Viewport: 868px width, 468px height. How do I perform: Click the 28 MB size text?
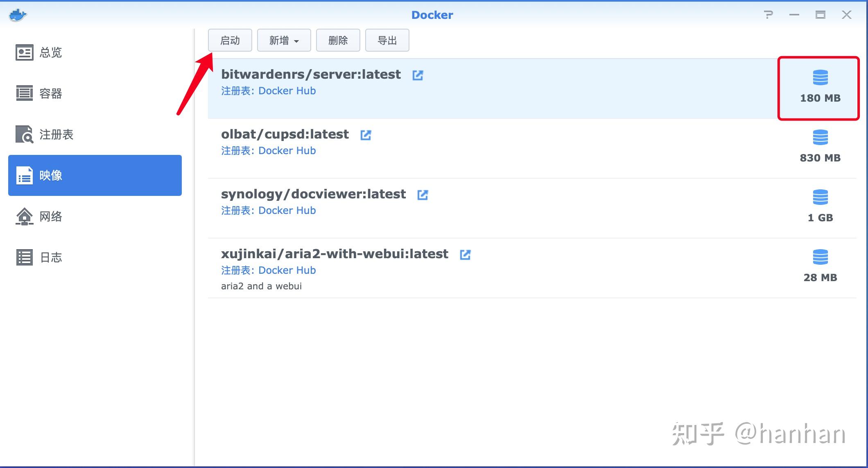click(x=820, y=277)
